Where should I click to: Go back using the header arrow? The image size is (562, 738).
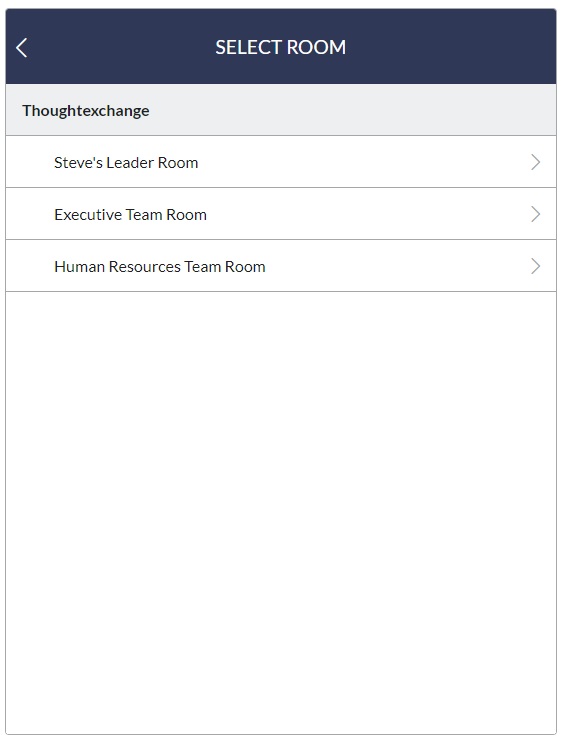[x=22, y=48]
